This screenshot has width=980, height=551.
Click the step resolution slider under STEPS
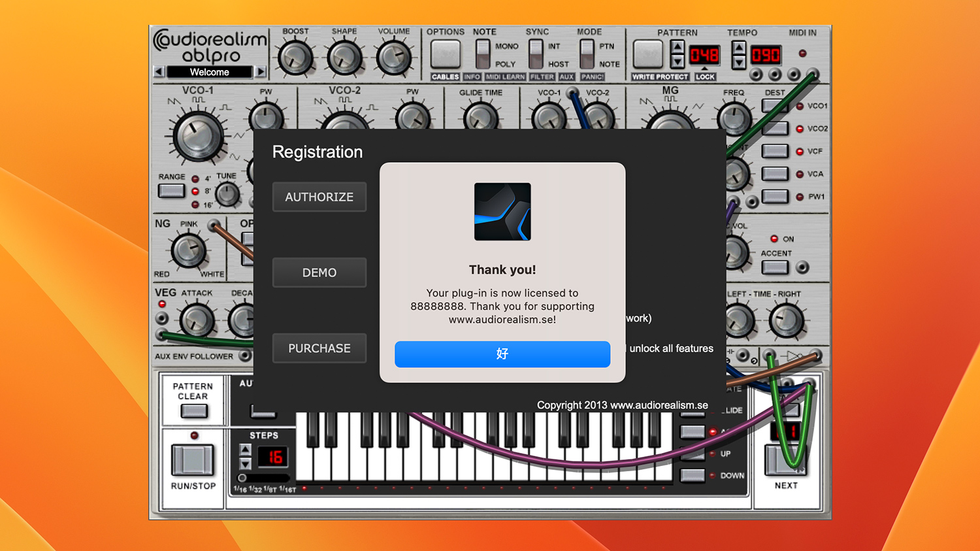265,478
